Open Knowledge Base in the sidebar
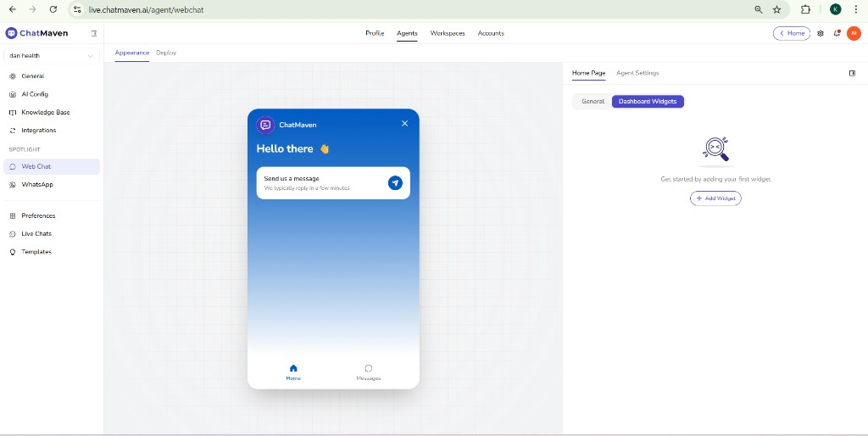 pyautogui.click(x=52, y=113)
